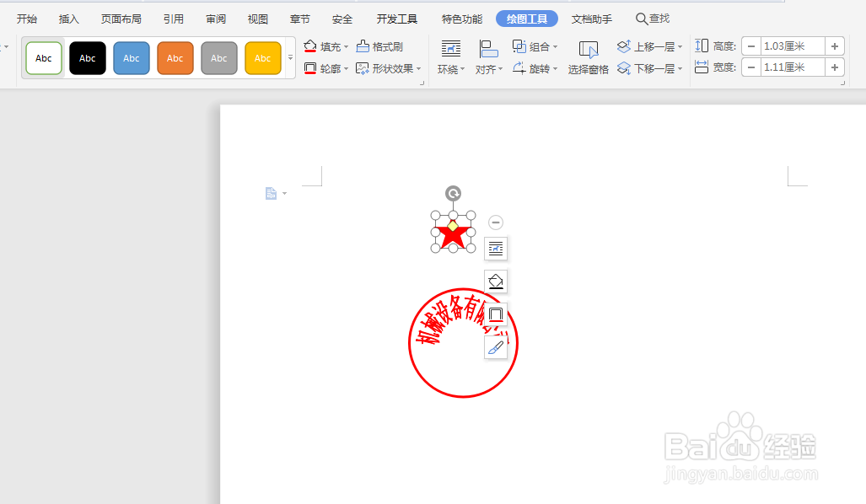Viewport: 866px width, 504px height.
Task: Open the 旋转 rotate tool
Action: 535,68
